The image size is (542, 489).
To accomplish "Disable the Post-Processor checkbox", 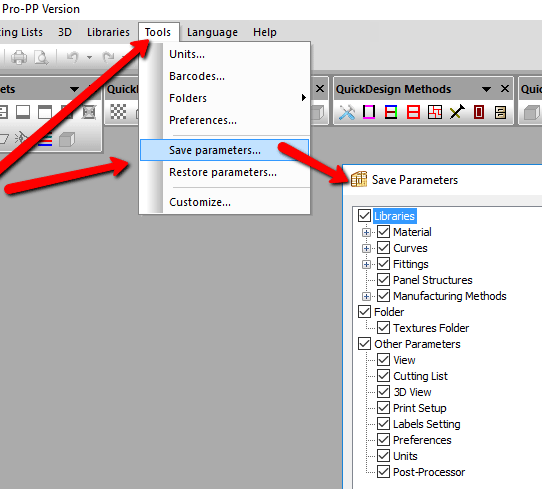I will (x=383, y=472).
